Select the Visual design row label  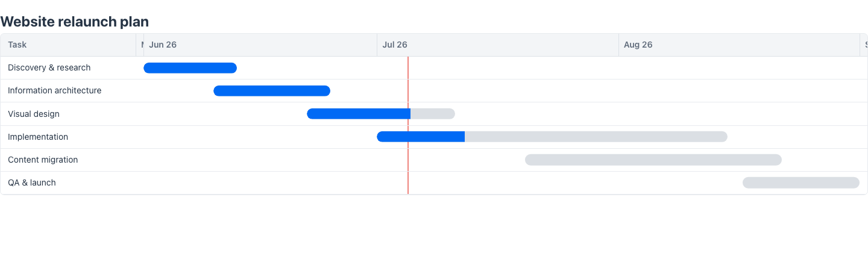point(34,114)
